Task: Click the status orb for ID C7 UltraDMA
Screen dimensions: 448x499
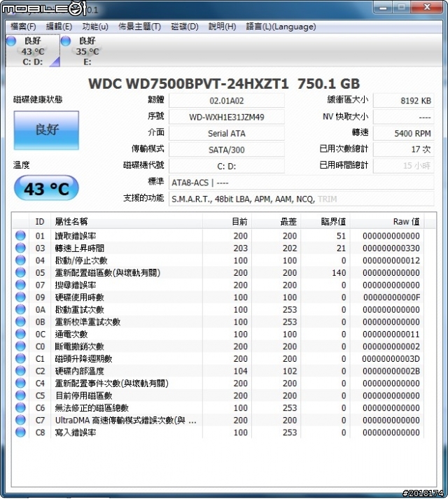Action: click(20, 420)
